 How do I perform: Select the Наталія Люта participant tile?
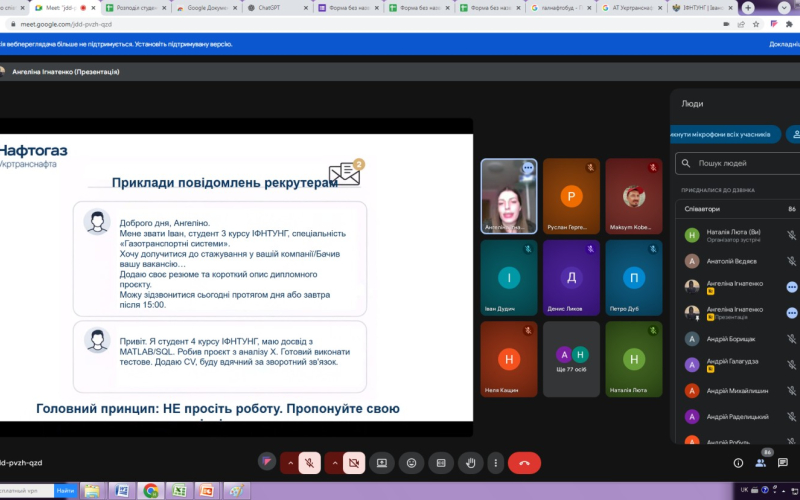click(634, 359)
